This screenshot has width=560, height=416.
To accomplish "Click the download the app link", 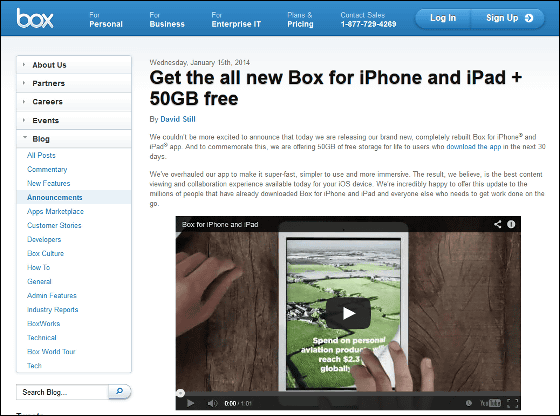I will coord(474,147).
